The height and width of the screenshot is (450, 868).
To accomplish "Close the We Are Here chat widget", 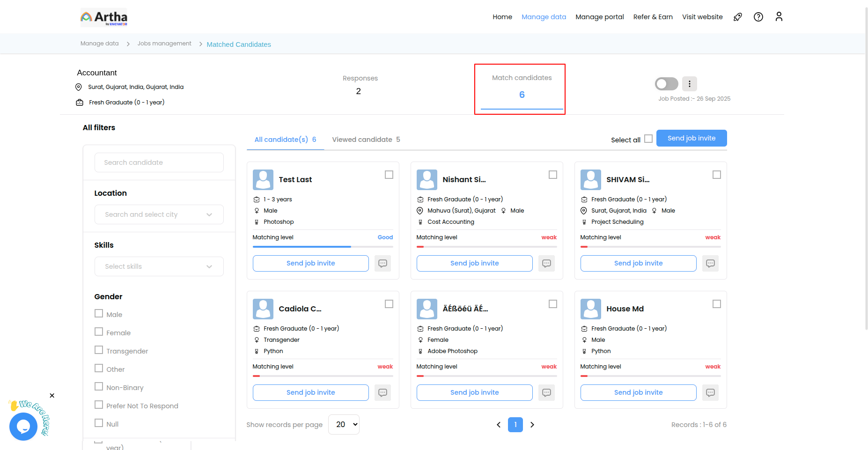I will (x=52, y=396).
